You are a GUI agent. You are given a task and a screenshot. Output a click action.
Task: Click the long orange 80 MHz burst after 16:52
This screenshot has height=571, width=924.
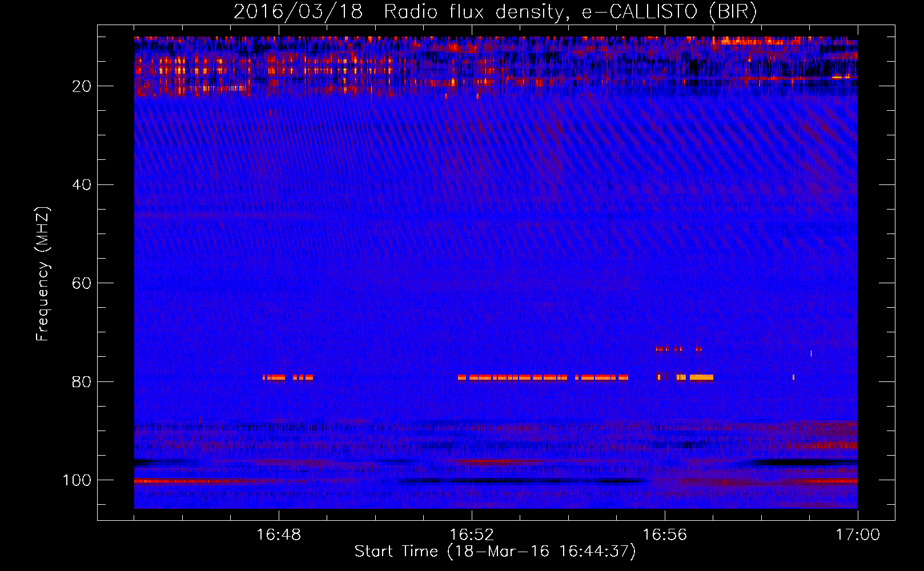[x=543, y=377]
